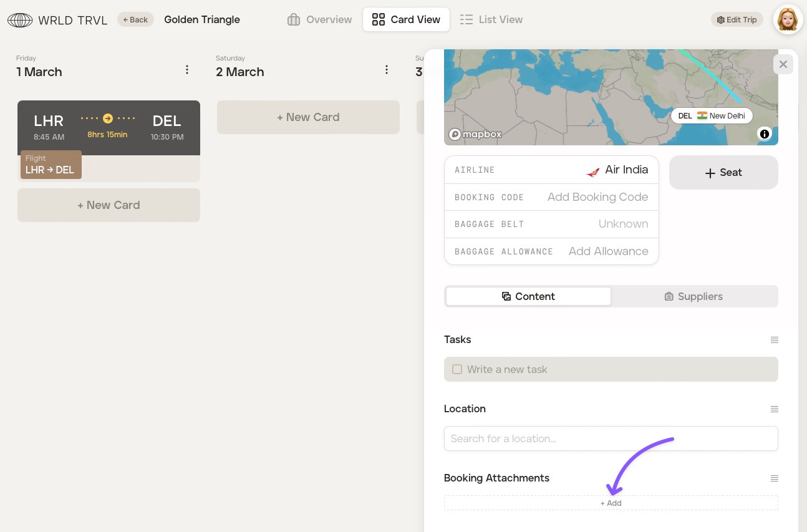
Task: Go back using the Back button
Action: [x=135, y=20]
